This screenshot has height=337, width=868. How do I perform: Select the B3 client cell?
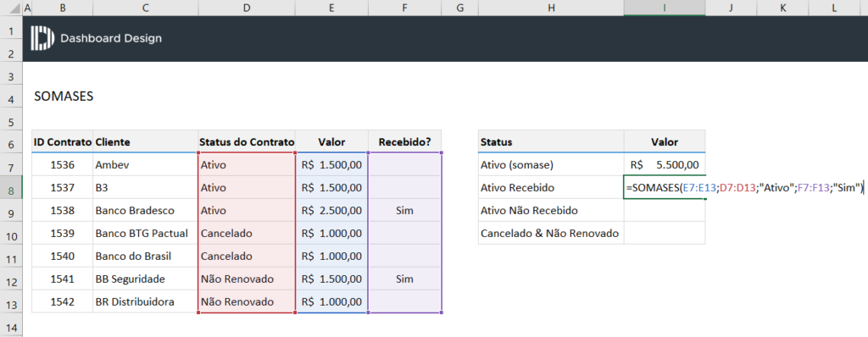146,188
